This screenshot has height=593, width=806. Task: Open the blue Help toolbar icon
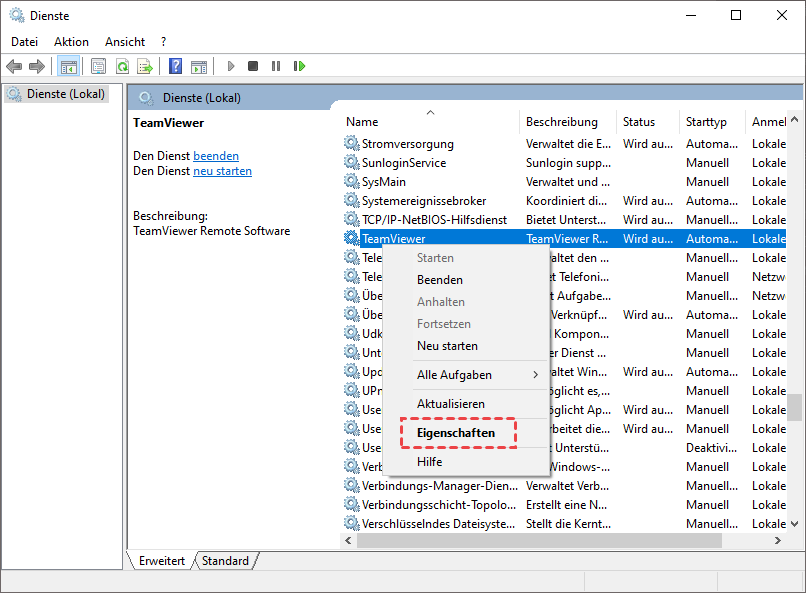click(176, 66)
